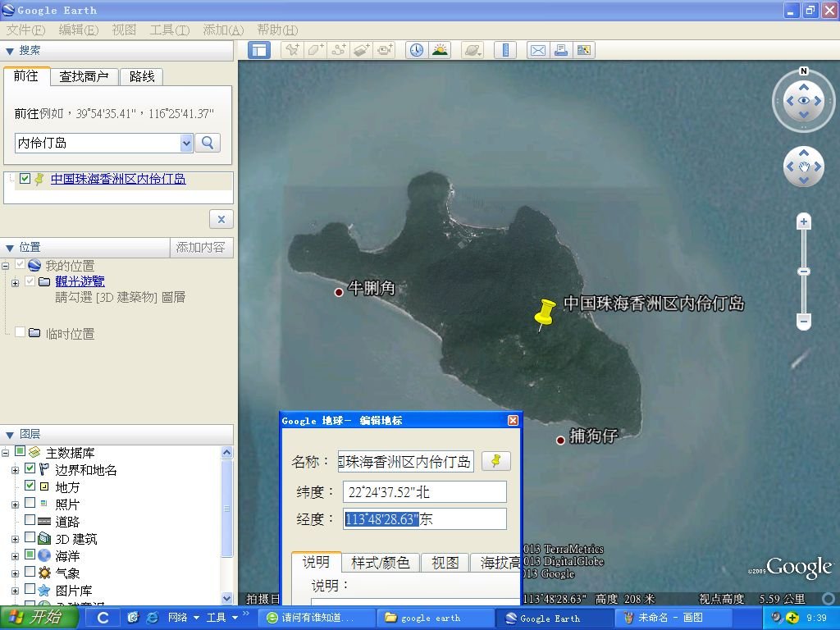Viewport: 840px width, 630px height.
Task: Email the view using envelope icon
Action: pyautogui.click(x=538, y=50)
